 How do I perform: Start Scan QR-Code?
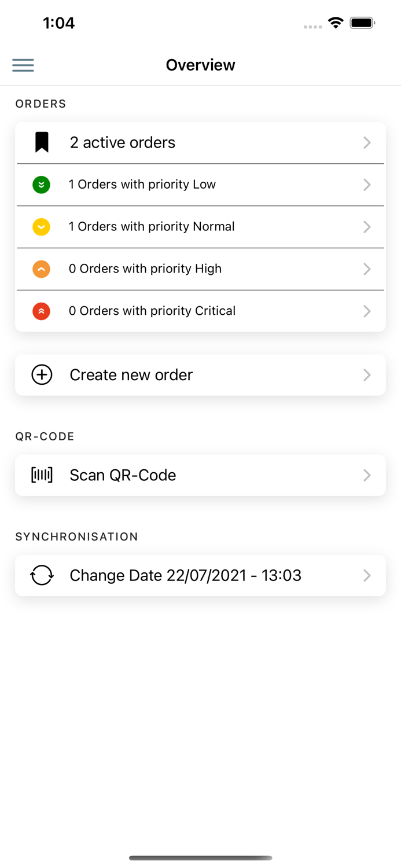[x=123, y=475]
